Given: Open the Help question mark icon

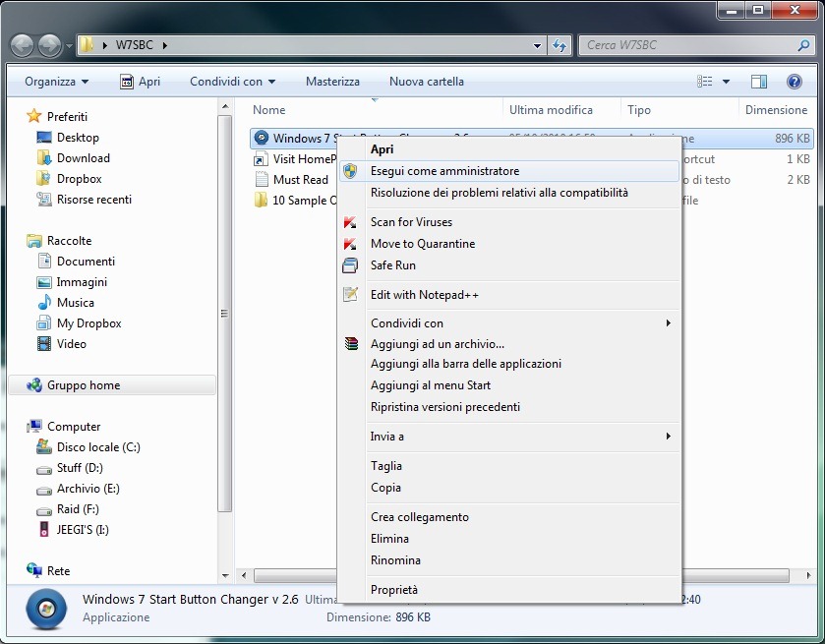Looking at the screenshot, I should point(794,82).
